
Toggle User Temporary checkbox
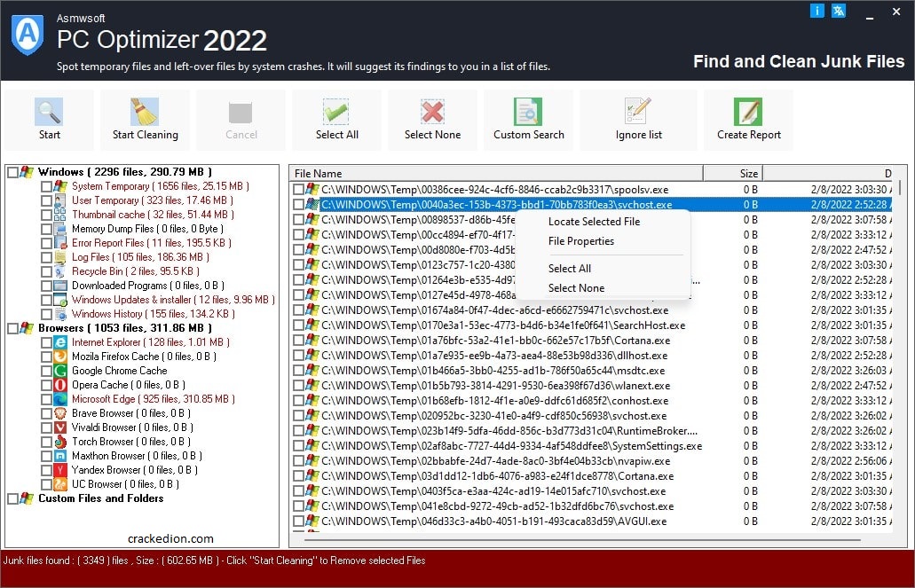(46, 200)
